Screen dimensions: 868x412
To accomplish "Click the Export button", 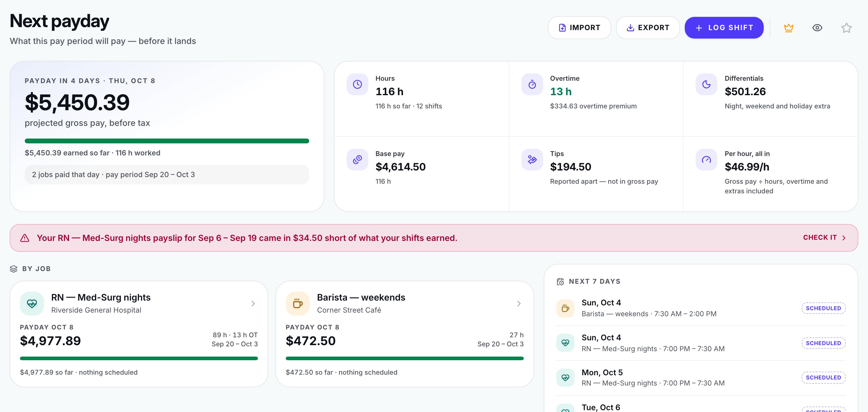I will [x=648, y=28].
